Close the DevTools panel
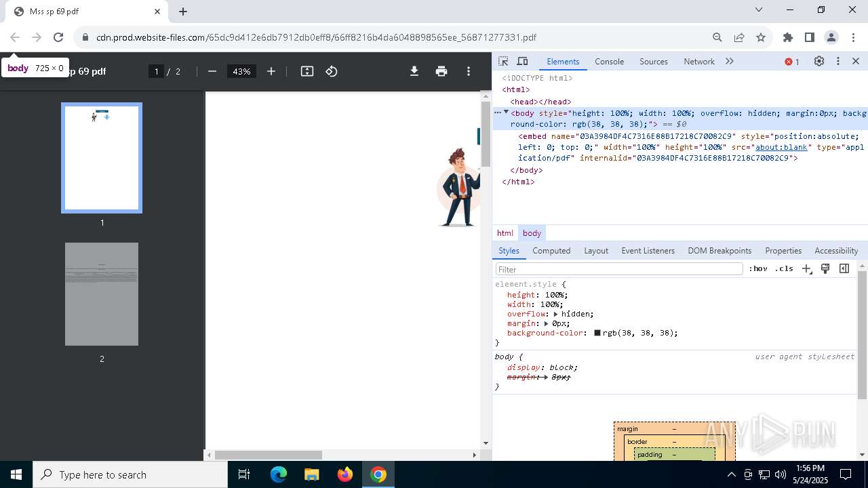This screenshot has height=488, width=868. (x=856, y=61)
